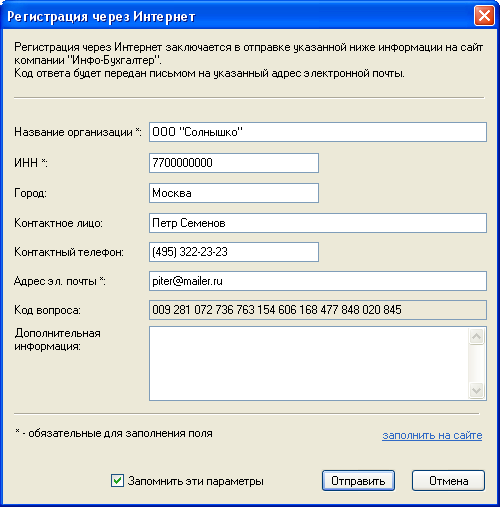Viewport: 500px width, 507px height.
Task: Toggle the Запомнить эти параметры checkbox
Action: [117, 481]
